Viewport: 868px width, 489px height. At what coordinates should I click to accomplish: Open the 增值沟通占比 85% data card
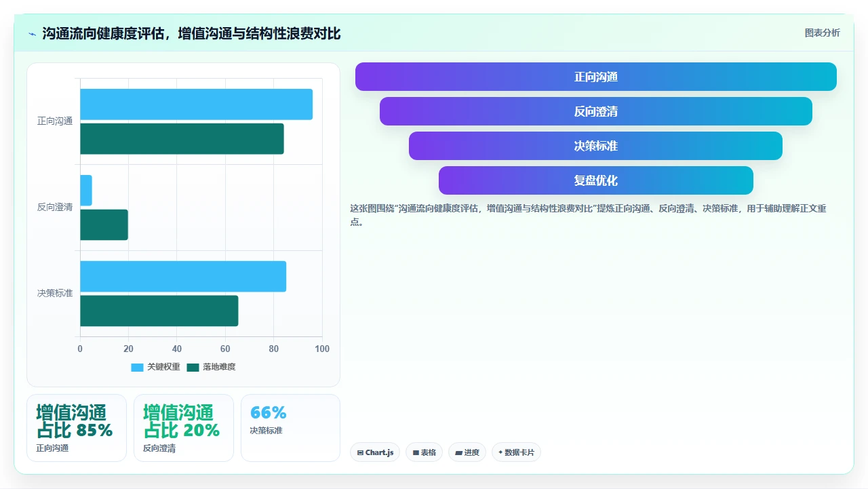77,428
